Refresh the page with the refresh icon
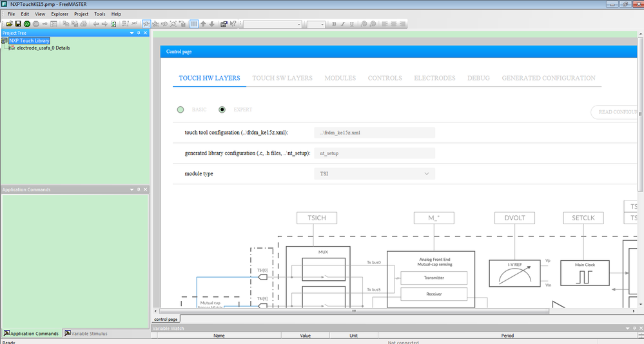Image resolution: width=644 pixels, height=344 pixels. click(x=113, y=24)
